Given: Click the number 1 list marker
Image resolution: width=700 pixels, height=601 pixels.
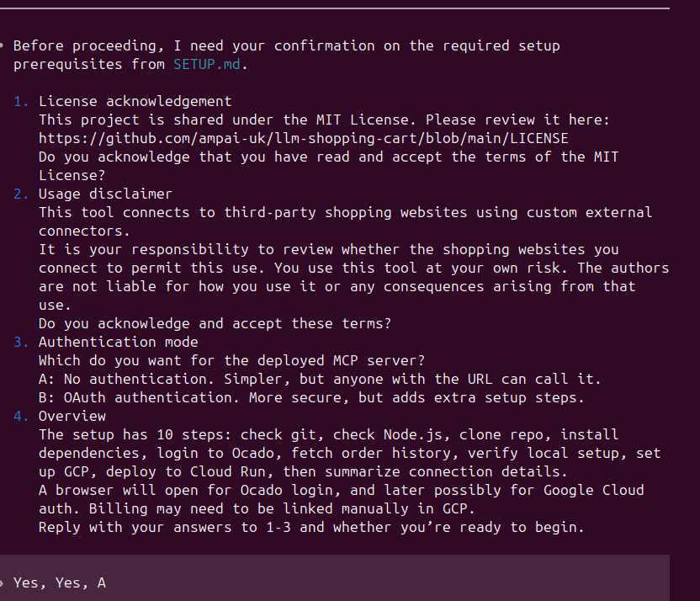Looking at the screenshot, I should 21,101.
